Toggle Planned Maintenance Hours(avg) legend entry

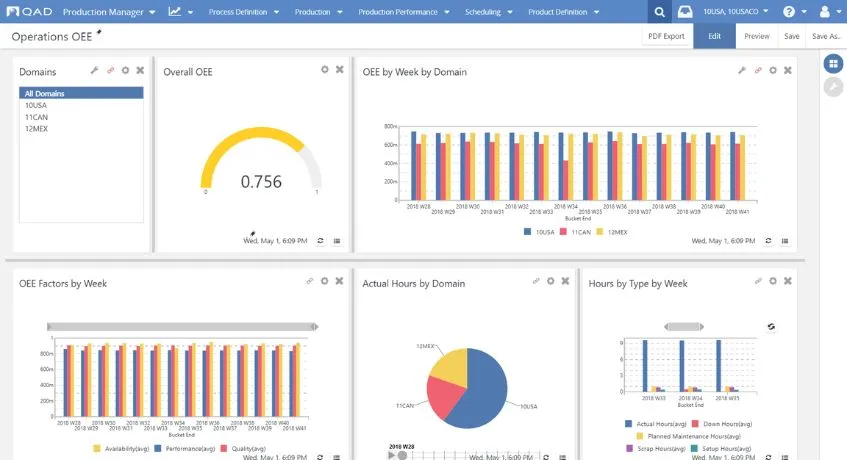tap(688, 436)
